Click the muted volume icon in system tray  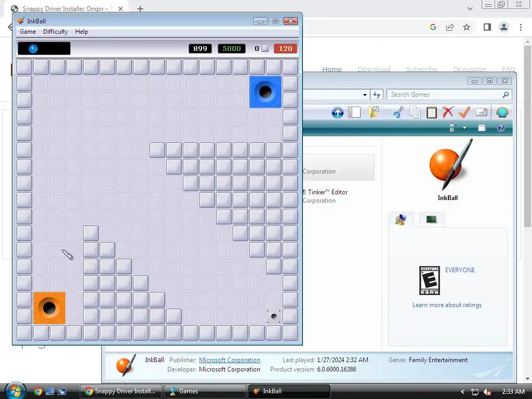[x=487, y=392]
